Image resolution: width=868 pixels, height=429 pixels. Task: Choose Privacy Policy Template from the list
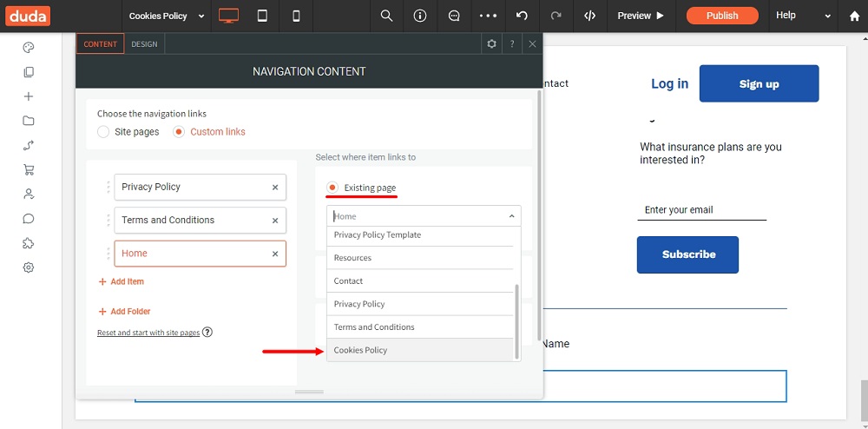420,234
